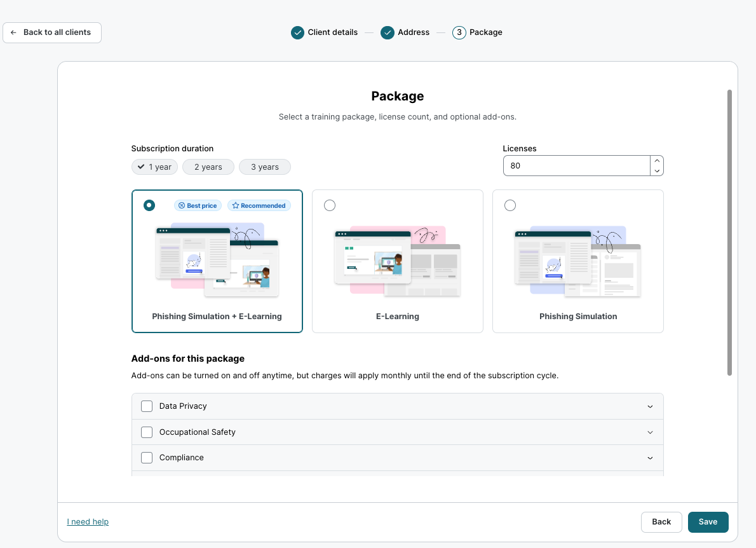Expand the Data Privacy add-on details

pyautogui.click(x=650, y=406)
